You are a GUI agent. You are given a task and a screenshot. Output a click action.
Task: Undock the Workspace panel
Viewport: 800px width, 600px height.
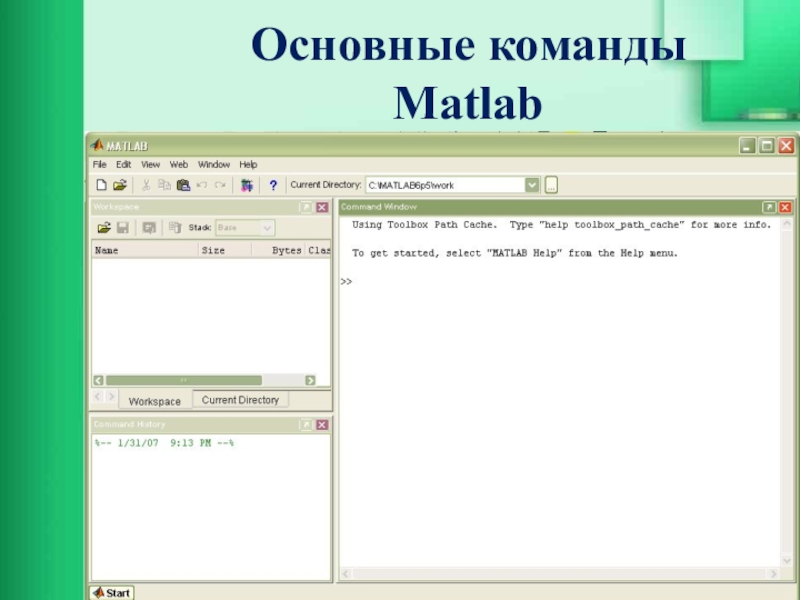pos(306,207)
